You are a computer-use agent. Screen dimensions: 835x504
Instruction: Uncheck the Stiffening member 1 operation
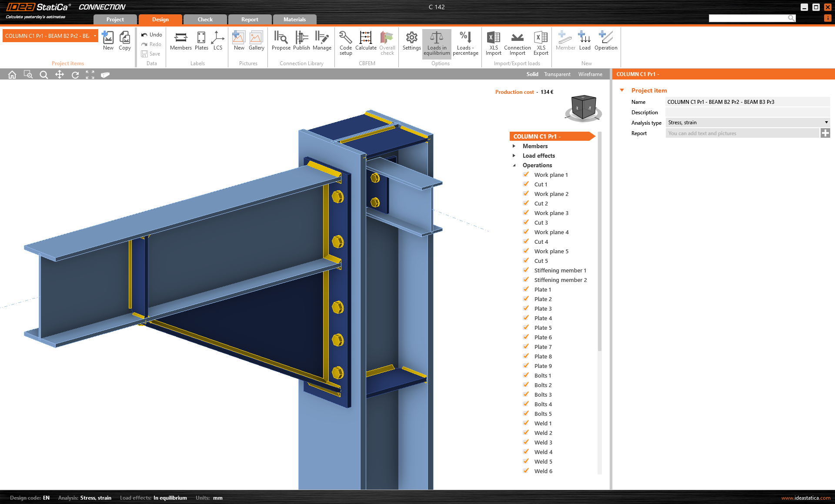tap(526, 270)
